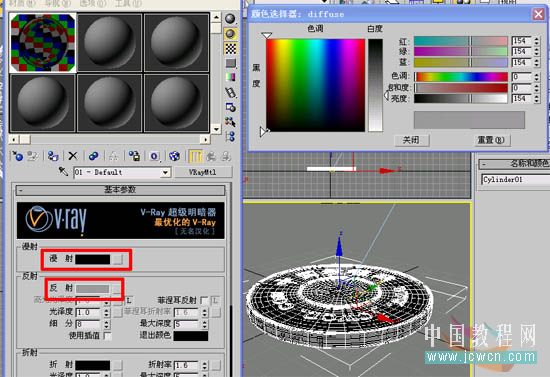Toggle Show Map in Viewport cube icon

tap(174, 156)
